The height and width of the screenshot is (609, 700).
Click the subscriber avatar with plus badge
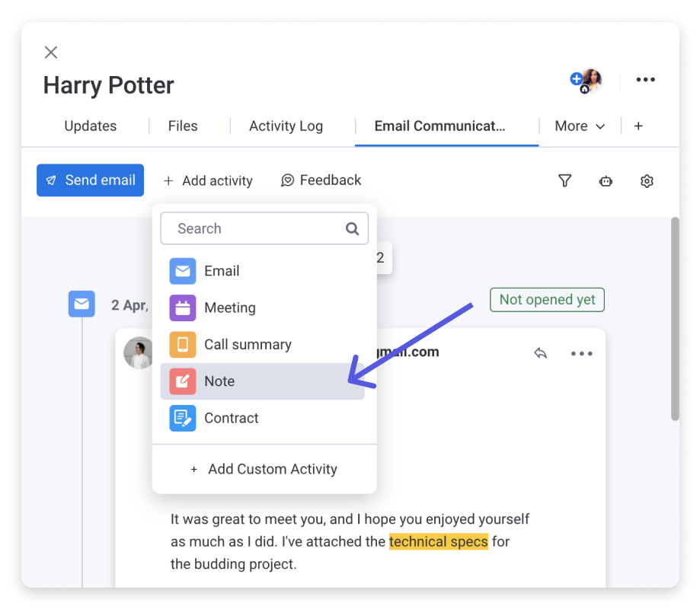point(587,80)
